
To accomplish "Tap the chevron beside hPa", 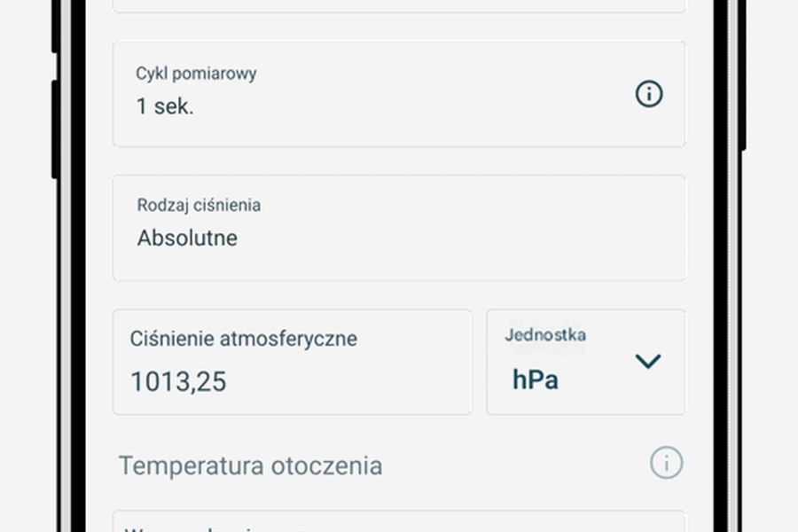I will coord(650,362).
